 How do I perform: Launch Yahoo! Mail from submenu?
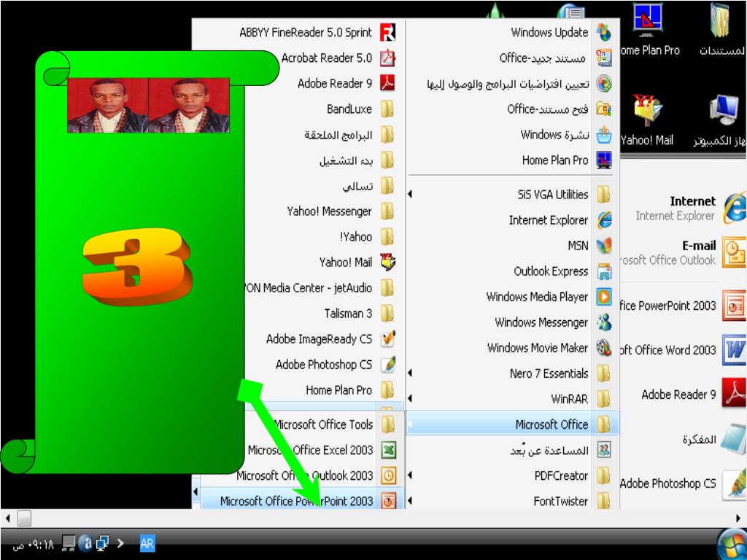[x=345, y=262]
